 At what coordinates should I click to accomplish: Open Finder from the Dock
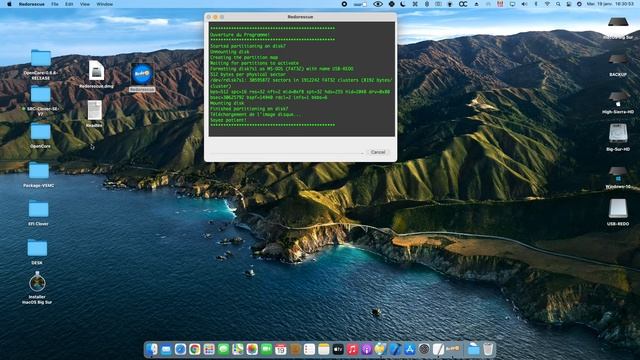152,349
